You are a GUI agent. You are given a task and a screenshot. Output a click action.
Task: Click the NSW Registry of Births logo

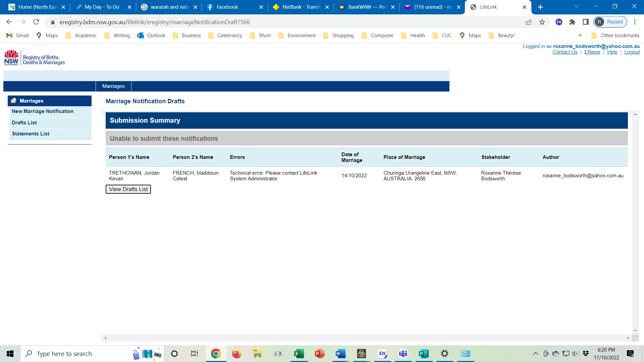pos(34,58)
